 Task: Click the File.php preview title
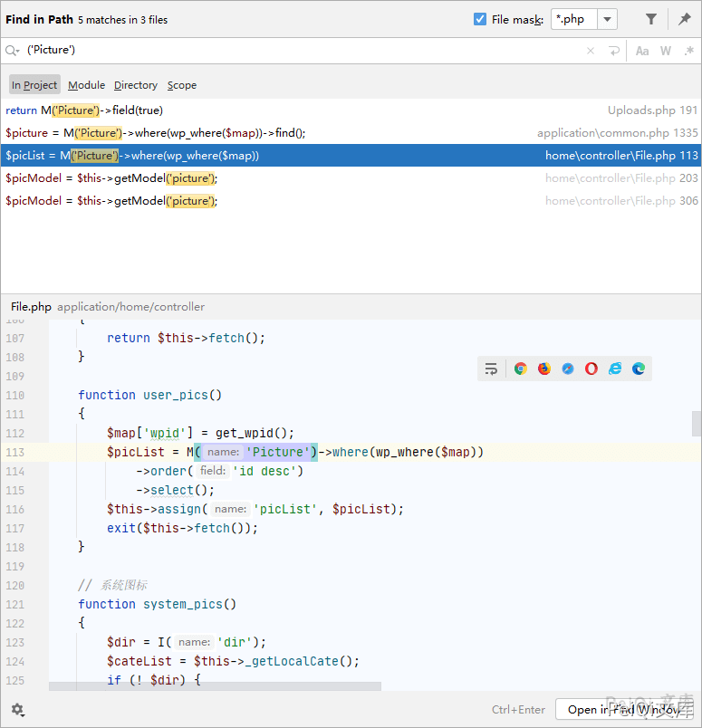click(x=31, y=307)
